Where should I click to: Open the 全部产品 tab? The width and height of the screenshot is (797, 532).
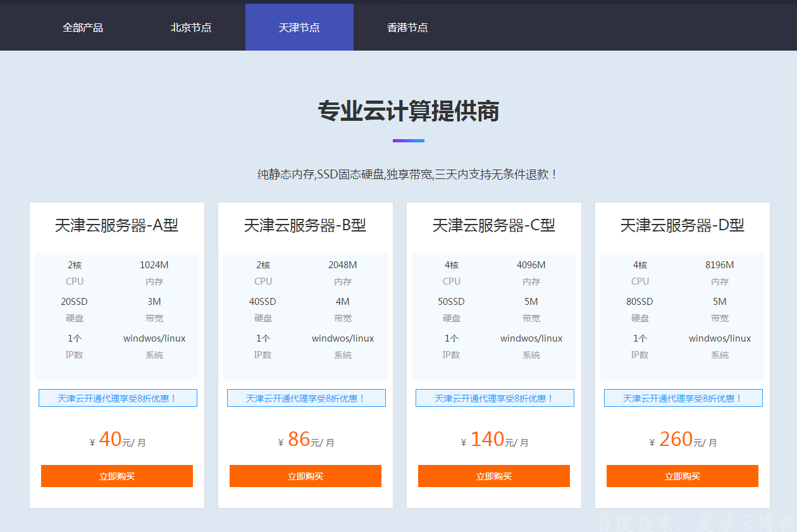(83, 28)
